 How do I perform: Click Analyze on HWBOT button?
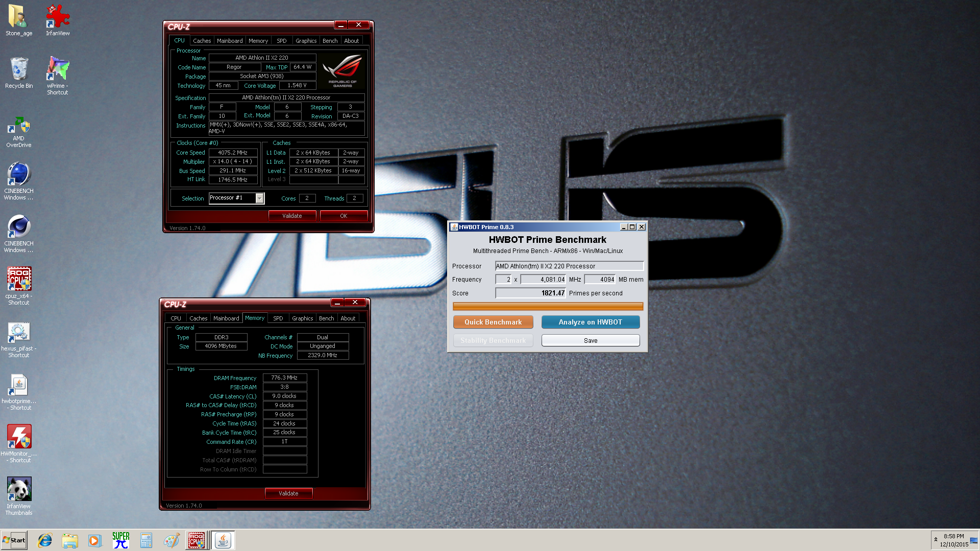point(591,322)
